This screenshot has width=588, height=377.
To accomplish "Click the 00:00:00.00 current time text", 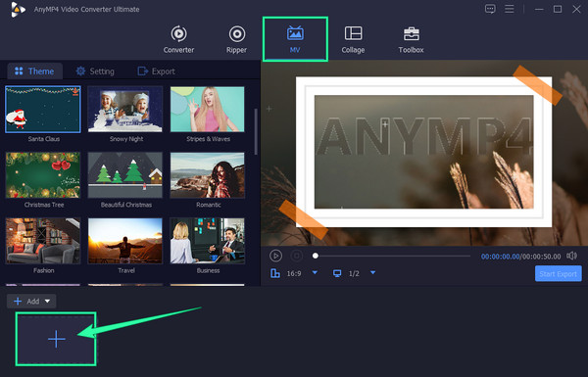I will (500, 257).
